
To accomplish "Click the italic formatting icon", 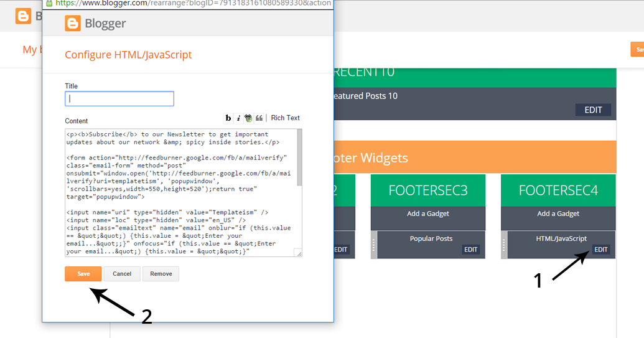I will tap(238, 118).
